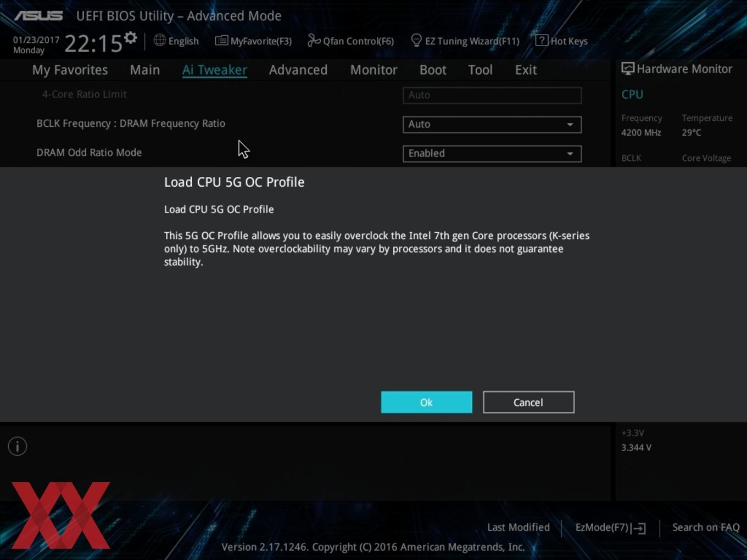
Task: Go to the Advanced tab
Action: tap(298, 70)
